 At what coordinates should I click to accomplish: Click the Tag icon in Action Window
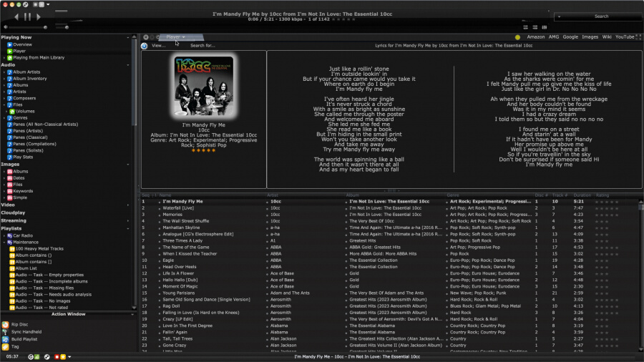point(5,347)
